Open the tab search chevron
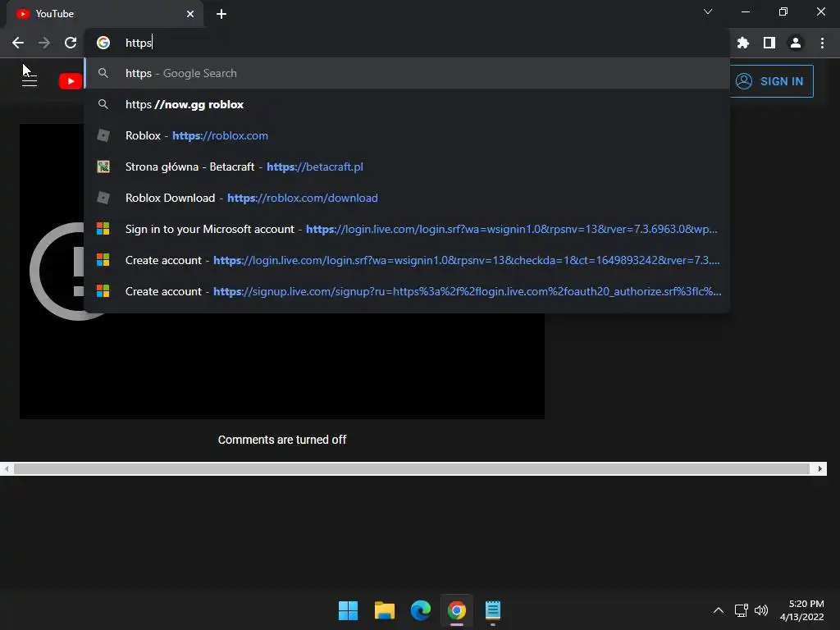Image resolution: width=840 pixels, height=630 pixels. 708,11
